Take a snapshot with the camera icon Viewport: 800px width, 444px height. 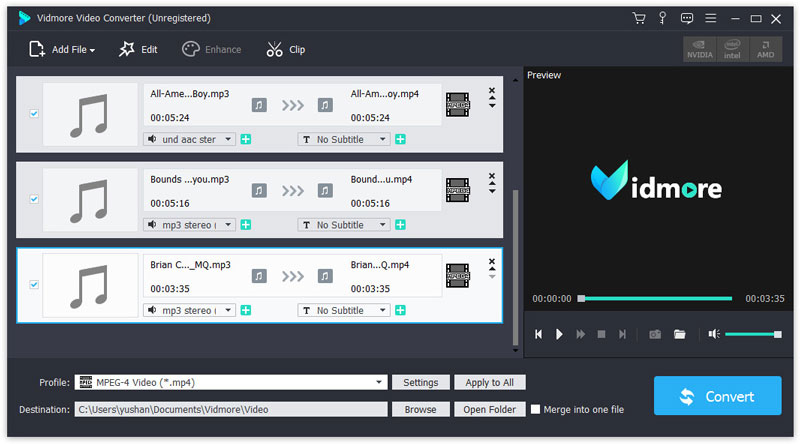pos(655,334)
